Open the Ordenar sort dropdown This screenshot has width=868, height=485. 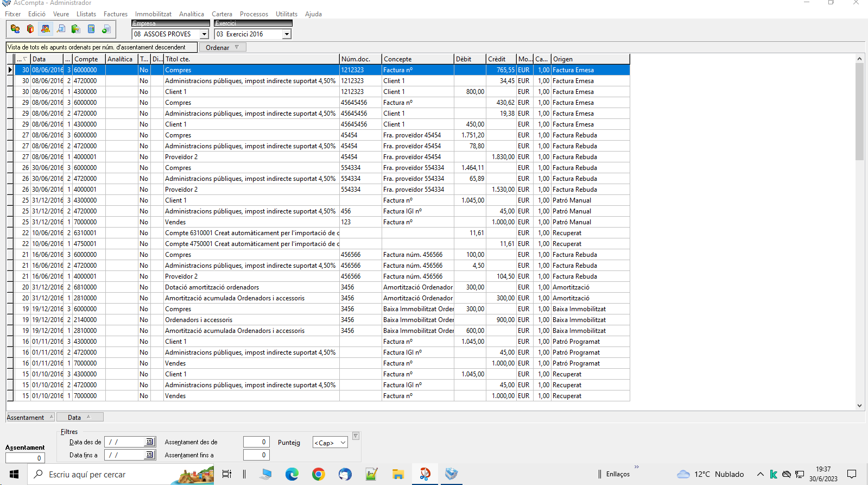[223, 47]
